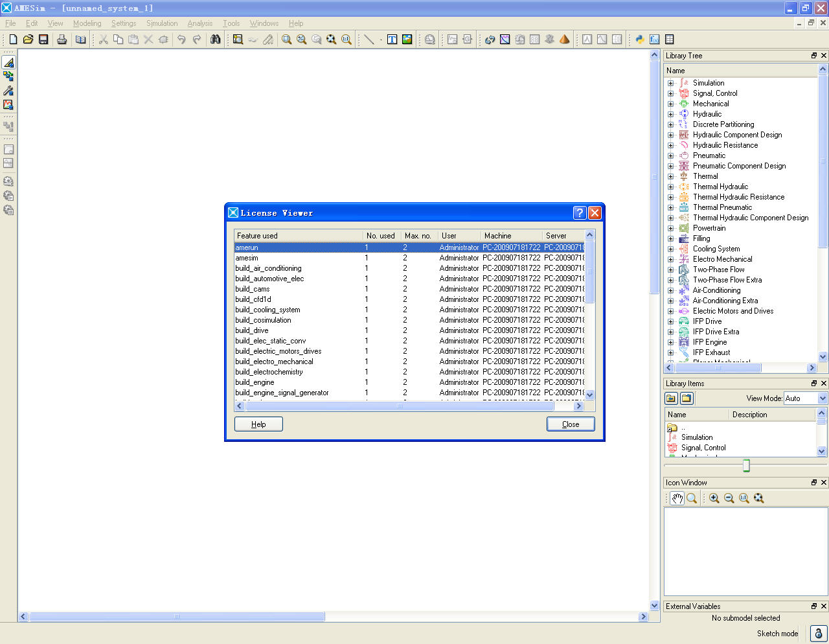Open the Modeling menu
This screenshot has height=644, width=829.
point(87,23)
